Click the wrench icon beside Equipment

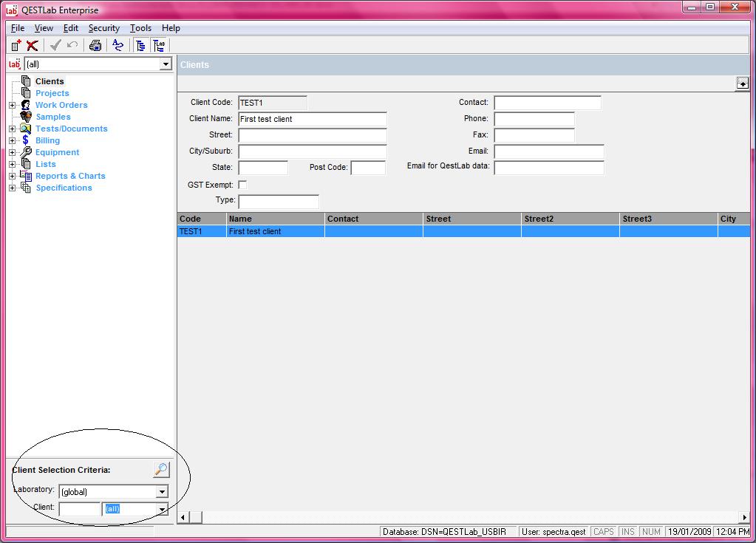(x=26, y=152)
